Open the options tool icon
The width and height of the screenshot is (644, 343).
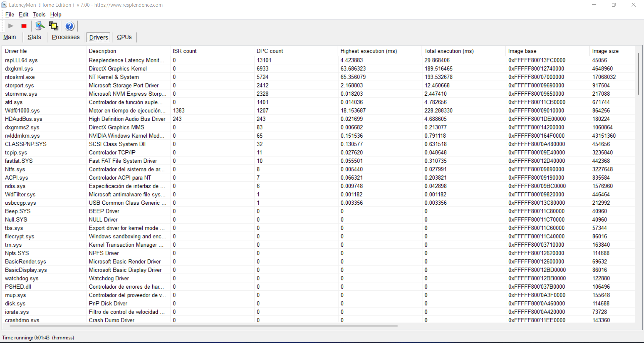pos(40,26)
